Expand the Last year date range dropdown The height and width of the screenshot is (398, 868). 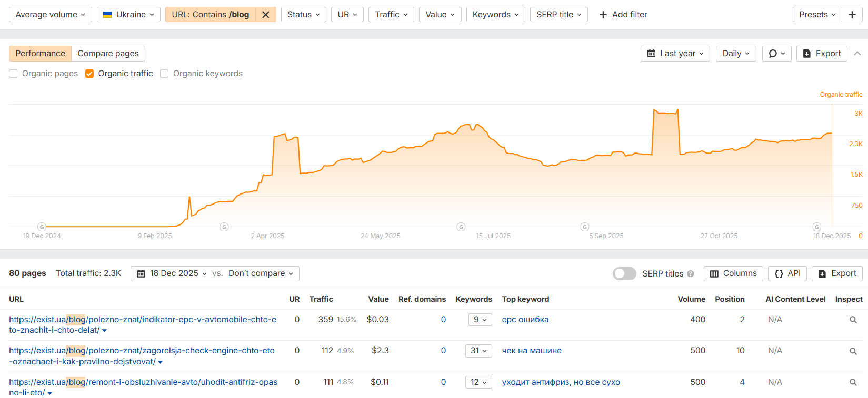pos(675,54)
